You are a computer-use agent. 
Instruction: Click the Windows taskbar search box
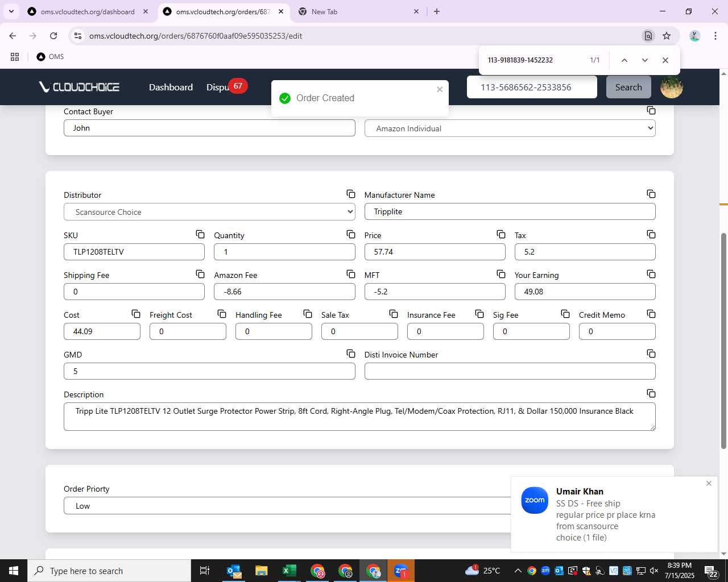[x=109, y=571]
